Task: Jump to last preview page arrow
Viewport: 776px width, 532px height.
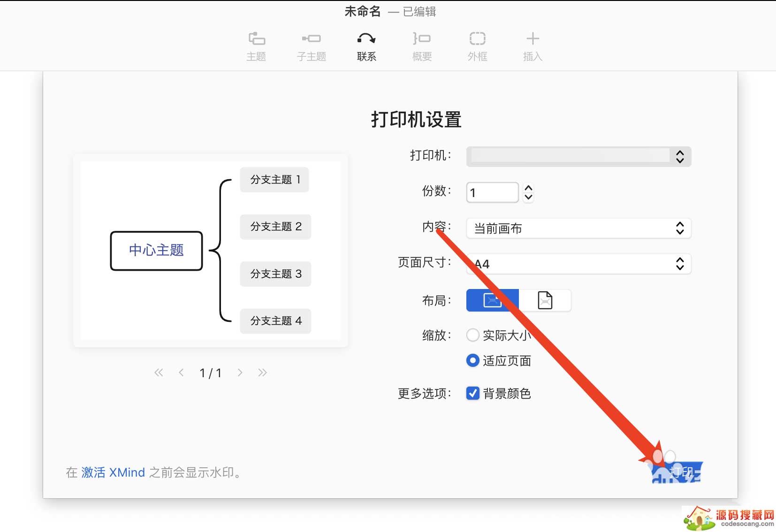Action: coord(262,372)
